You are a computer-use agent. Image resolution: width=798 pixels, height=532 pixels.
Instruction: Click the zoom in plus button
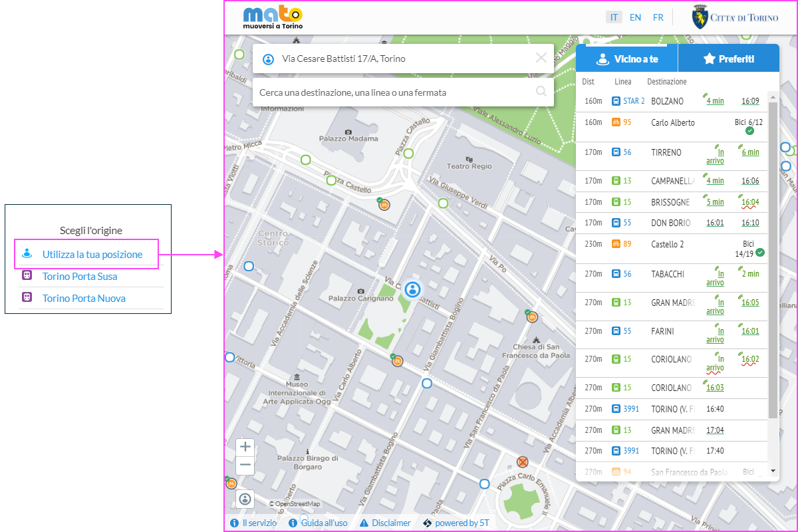coord(245,447)
